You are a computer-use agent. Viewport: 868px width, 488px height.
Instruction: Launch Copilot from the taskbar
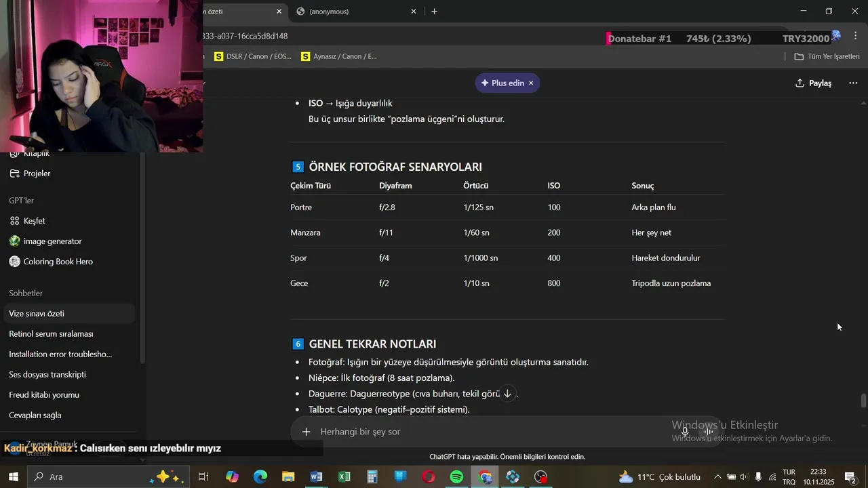233,476
